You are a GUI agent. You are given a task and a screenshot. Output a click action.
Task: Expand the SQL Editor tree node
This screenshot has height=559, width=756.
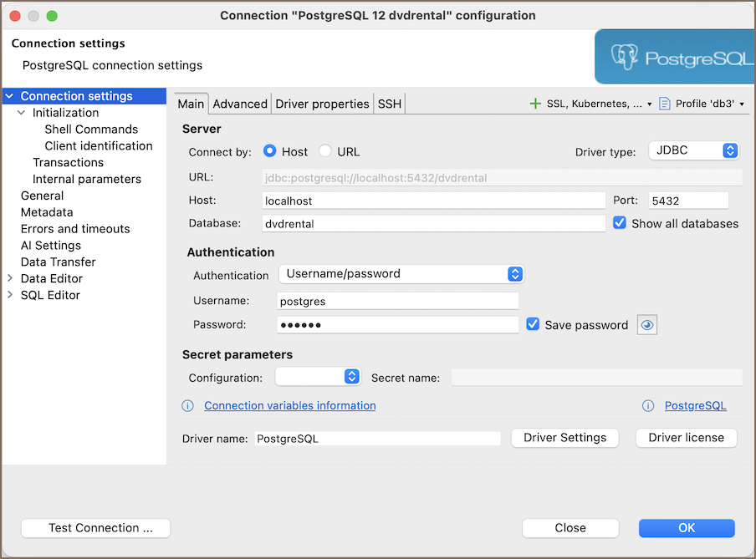tap(10, 295)
